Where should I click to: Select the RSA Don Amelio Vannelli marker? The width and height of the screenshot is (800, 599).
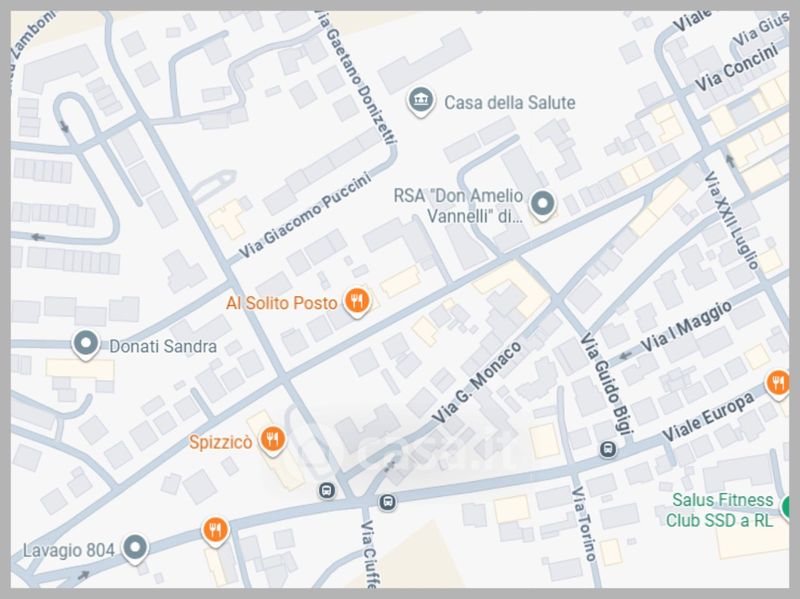pos(542,204)
